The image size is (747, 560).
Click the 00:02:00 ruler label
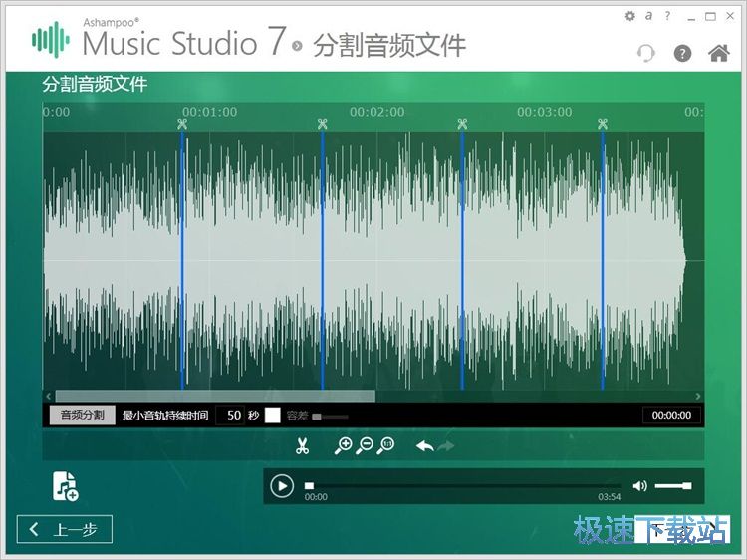click(x=376, y=112)
